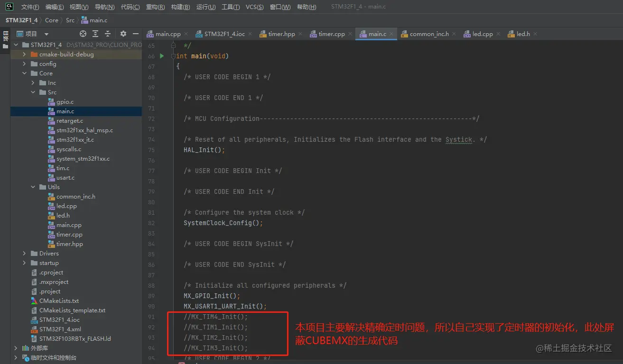Image resolution: width=623 pixels, height=364 pixels.
Task: Collapse the Src folder
Action: click(33, 92)
